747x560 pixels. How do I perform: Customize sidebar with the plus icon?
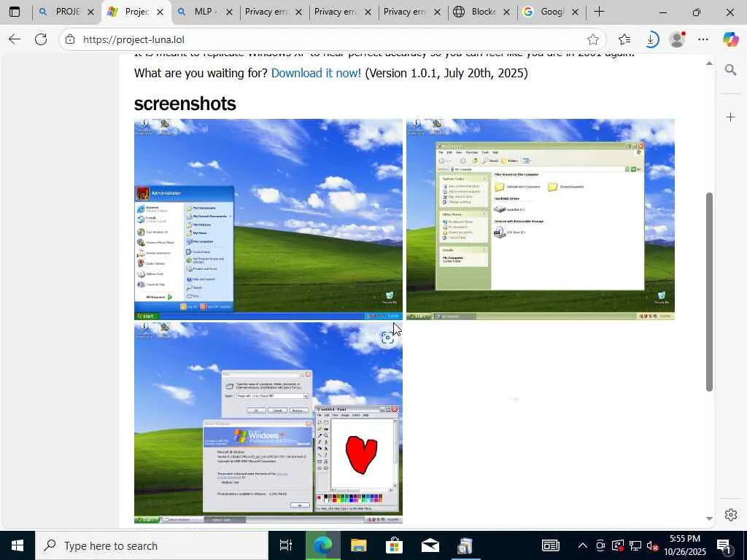(x=731, y=117)
